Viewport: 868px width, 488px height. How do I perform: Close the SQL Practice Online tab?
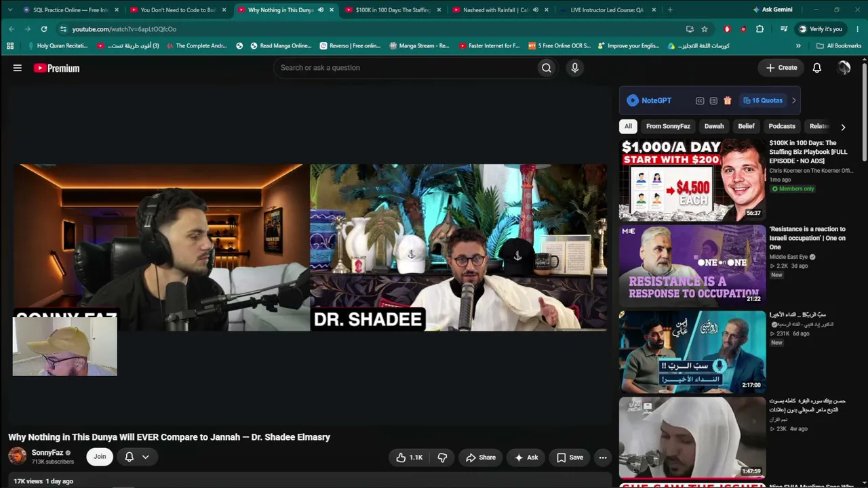pos(117,10)
